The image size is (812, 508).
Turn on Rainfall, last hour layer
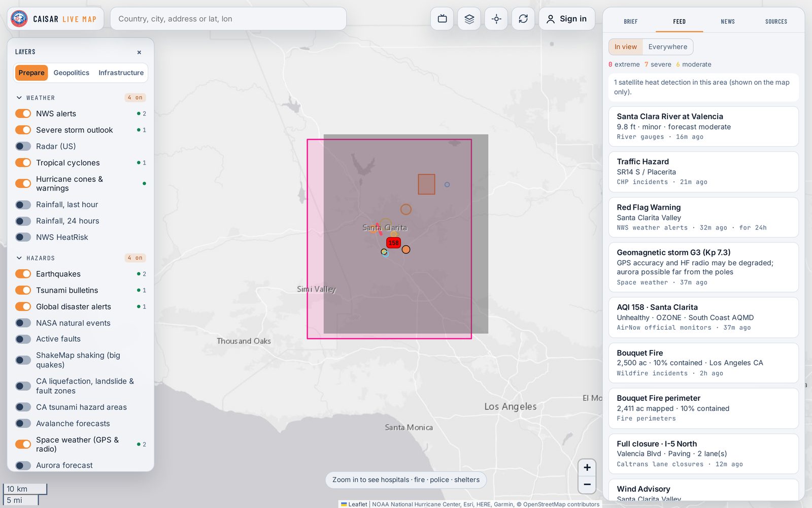point(23,205)
